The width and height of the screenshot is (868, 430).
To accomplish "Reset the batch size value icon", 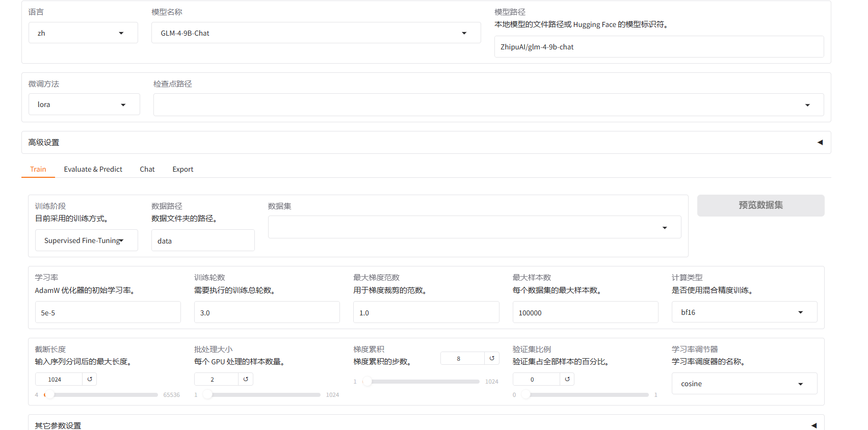I will click(x=246, y=379).
